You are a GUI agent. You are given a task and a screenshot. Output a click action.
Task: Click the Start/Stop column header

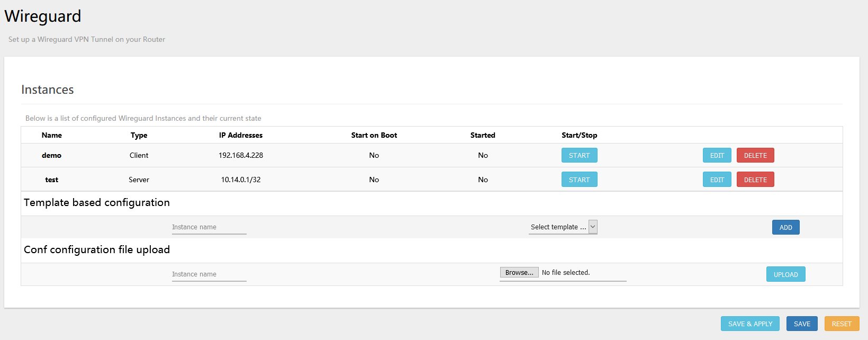tap(579, 135)
